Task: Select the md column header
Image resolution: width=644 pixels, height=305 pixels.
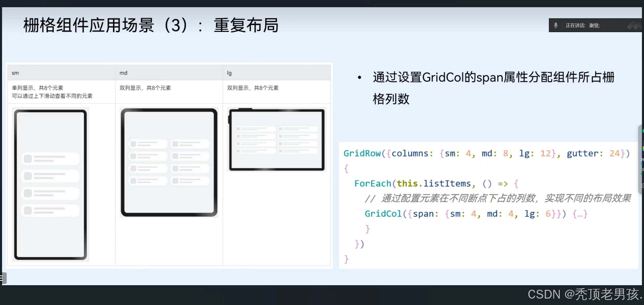Action: (x=123, y=73)
